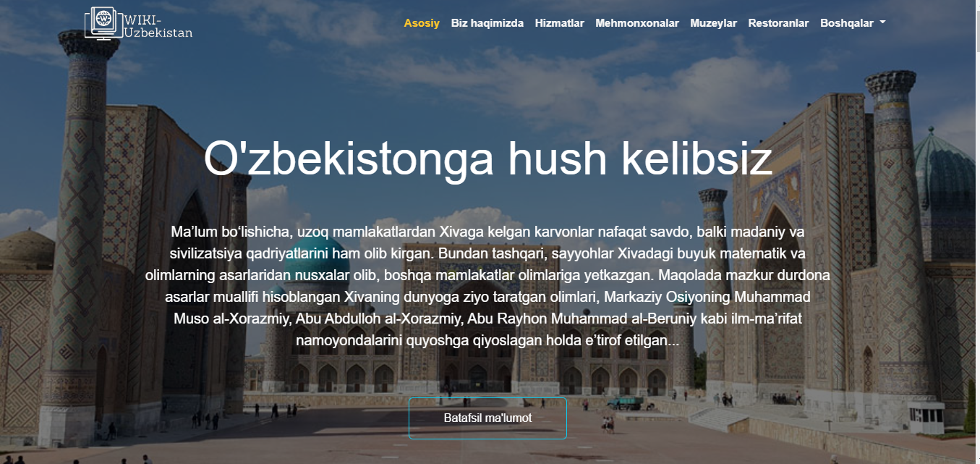The width and height of the screenshot is (980, 464).
Task: Expand the Boshqalar dropdown
Action: (x=853, y=22)
